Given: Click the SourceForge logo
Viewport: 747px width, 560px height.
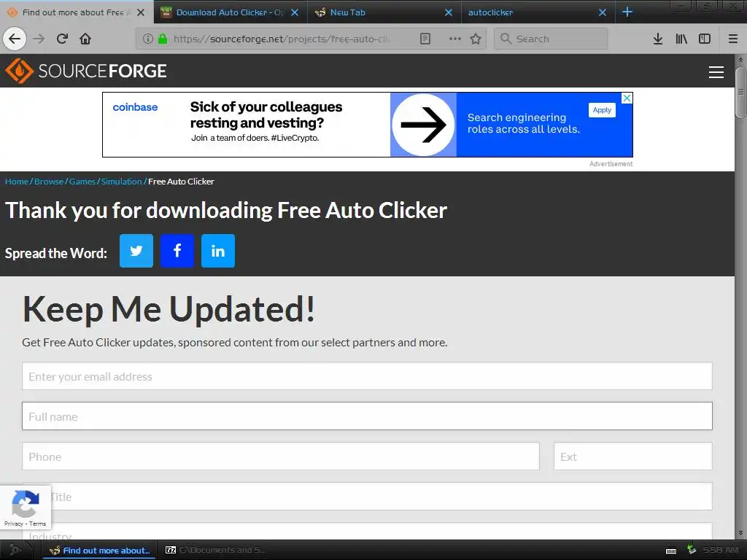Looking at the screenshot, I should pyautogui.click(x=86, y=71).
